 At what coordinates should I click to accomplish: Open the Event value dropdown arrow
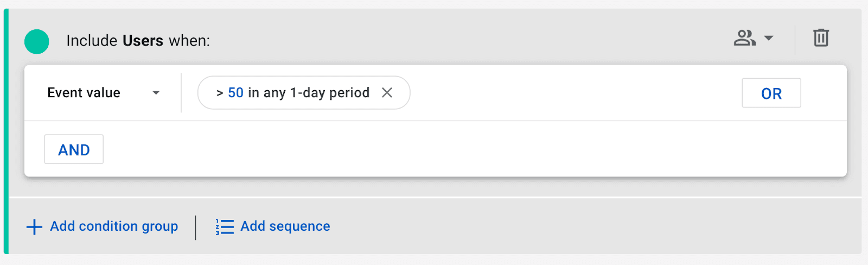pyautogui.click(x=156, y=93)
